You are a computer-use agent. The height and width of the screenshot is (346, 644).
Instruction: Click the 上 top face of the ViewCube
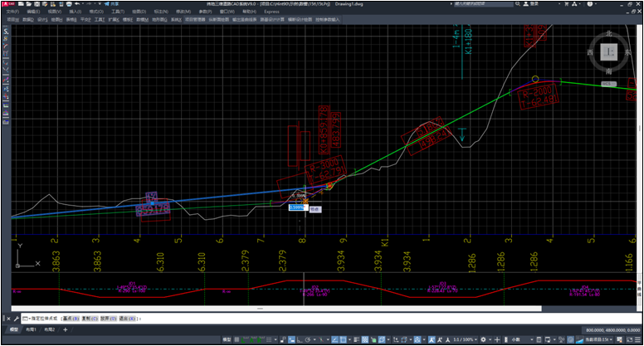tap(610, 51)
